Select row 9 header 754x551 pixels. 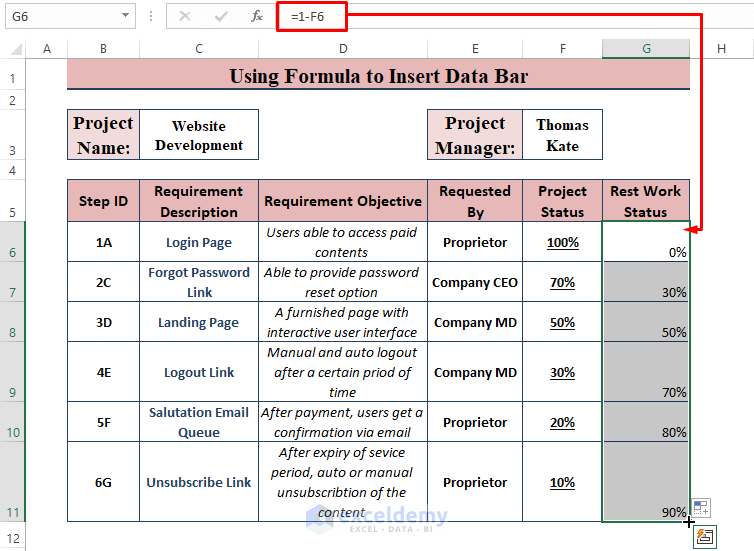pos(13,372)
